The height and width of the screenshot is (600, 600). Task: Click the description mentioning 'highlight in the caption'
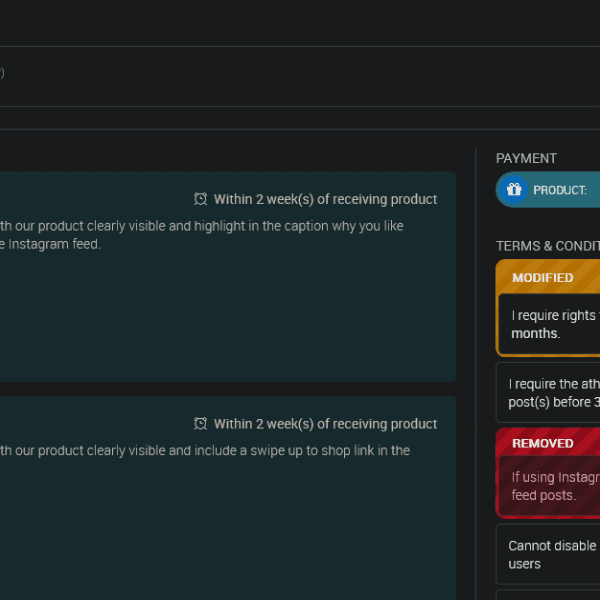200,226
